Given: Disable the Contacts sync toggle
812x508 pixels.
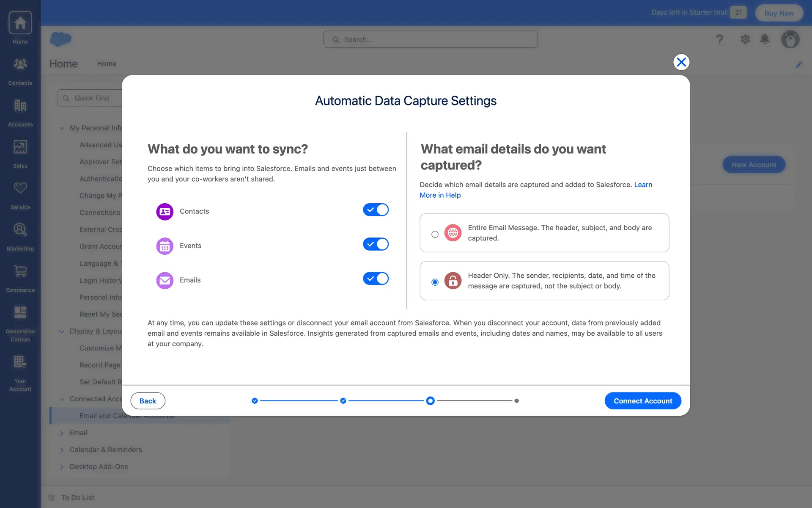Looking at the screenshot, I should point(376,210).
